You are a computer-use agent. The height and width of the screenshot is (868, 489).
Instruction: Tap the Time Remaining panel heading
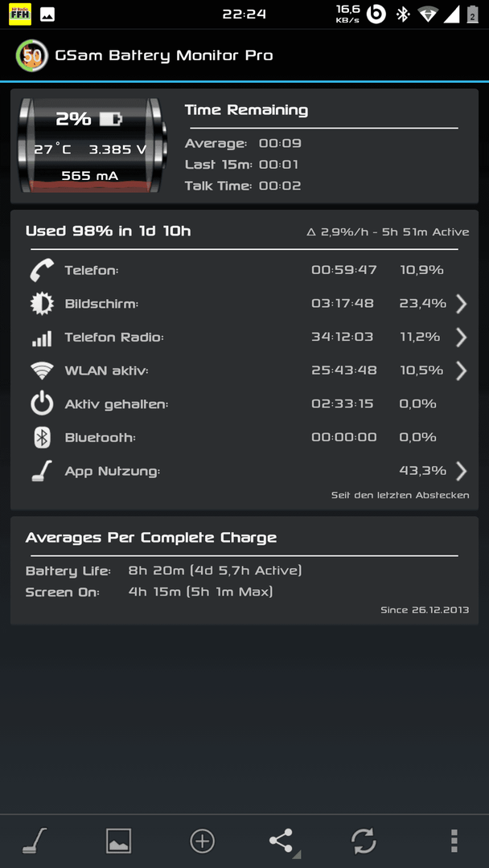(x=246, y=109)
